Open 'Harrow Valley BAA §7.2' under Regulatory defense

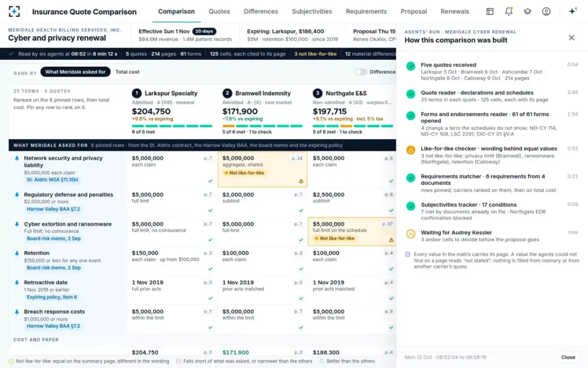(x=53, y=209)
